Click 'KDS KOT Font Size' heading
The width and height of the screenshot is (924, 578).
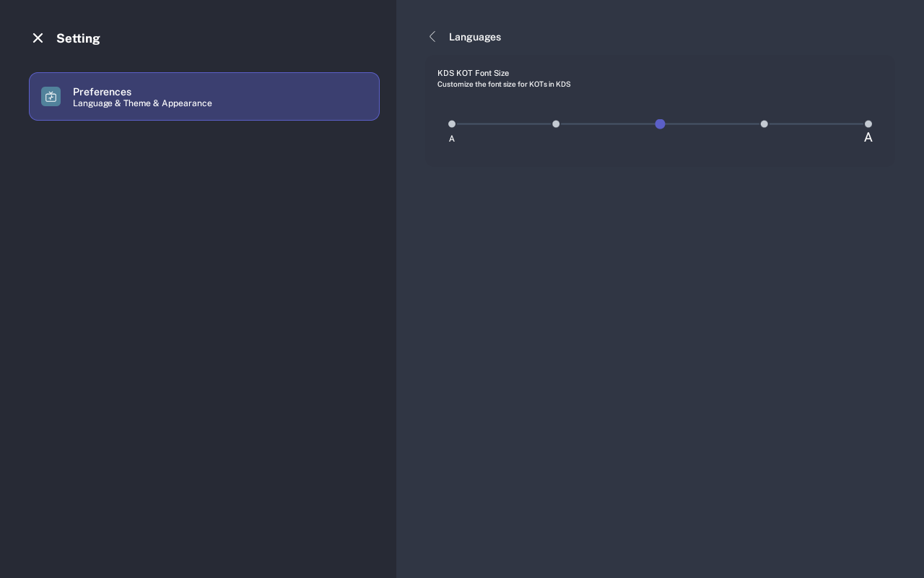[473, 73]
